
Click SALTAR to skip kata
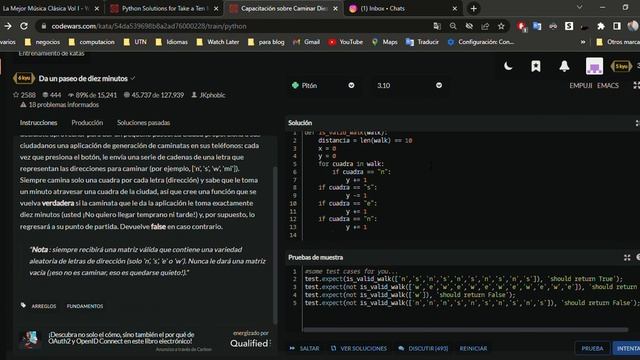click(304, 348)
